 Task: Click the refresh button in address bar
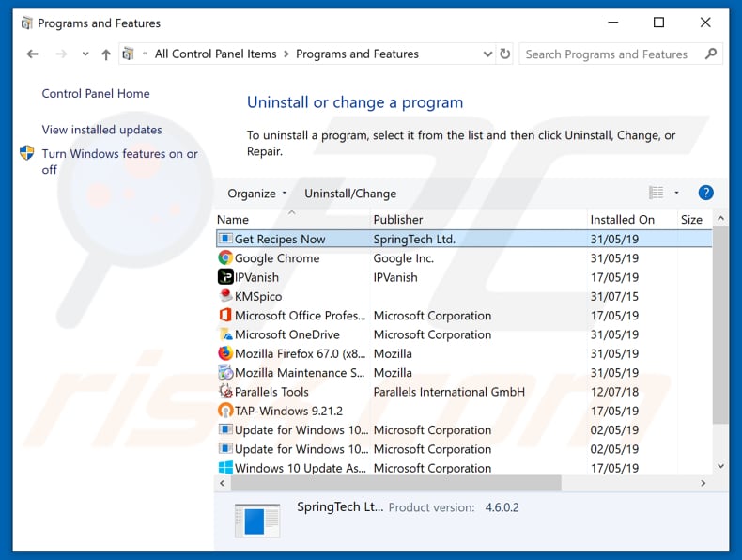point(505,54)
